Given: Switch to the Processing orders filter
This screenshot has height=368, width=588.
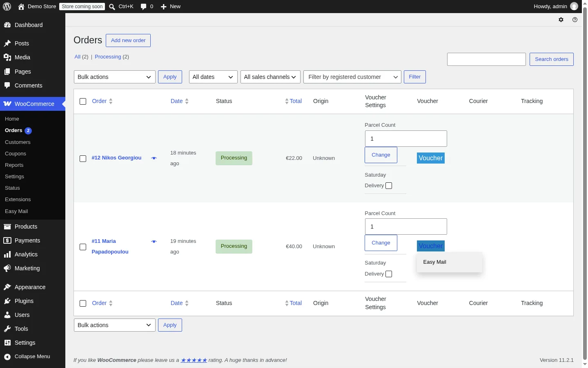Looking at the screenshot, I should tap(108, 57).
